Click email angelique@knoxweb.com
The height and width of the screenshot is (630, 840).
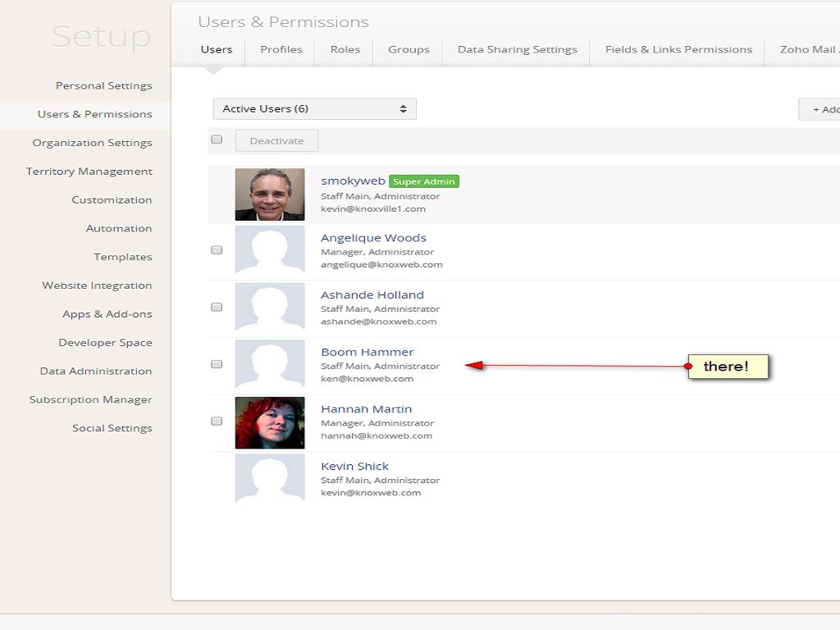tap(381, 265)
